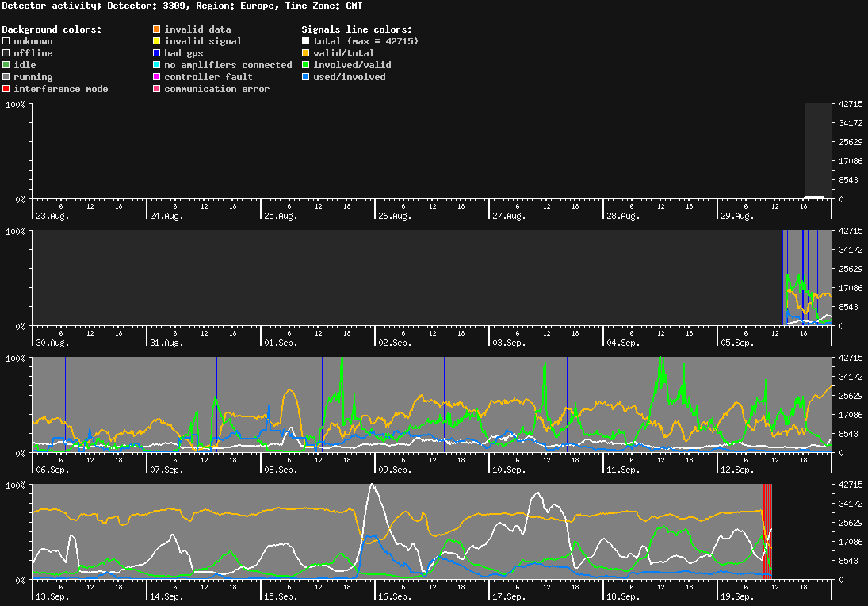The image size is (868, 606).
Task: Click the gray running block on 29.Aug.
Action: click(x=817, y=150)
